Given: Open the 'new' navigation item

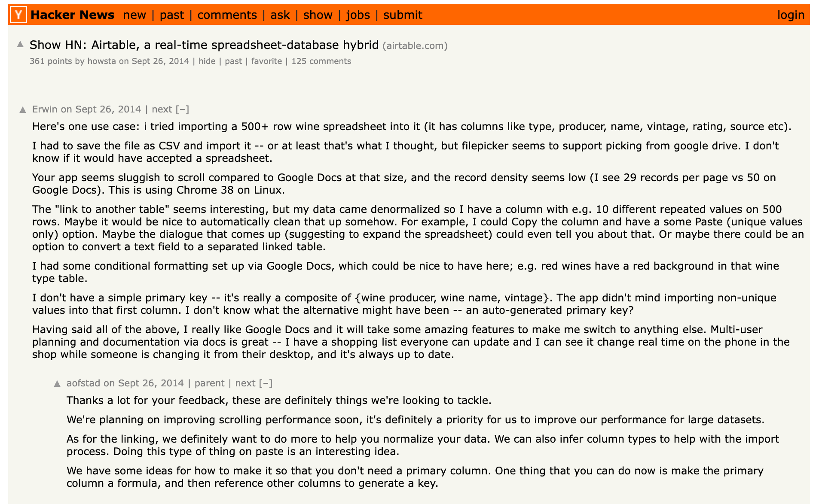Looking at the screenshot, I should coord(134,15).
